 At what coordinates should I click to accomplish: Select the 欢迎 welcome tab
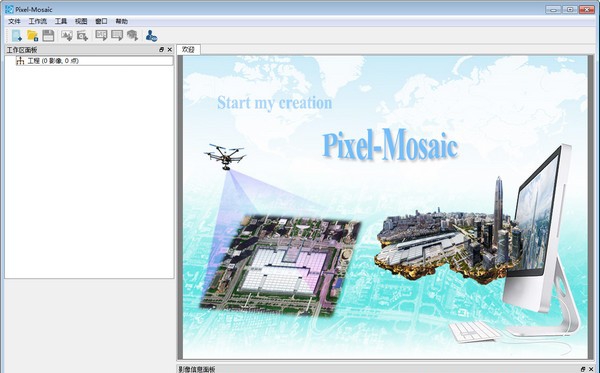(x=188, y=49)
